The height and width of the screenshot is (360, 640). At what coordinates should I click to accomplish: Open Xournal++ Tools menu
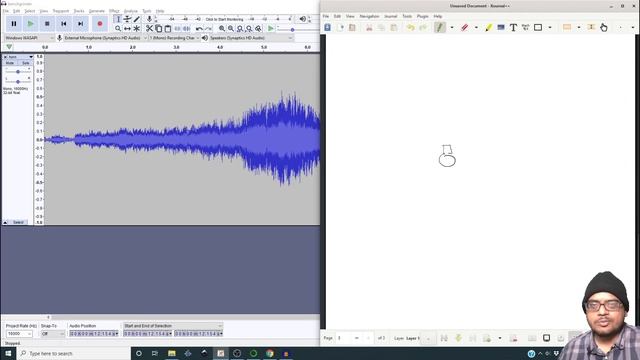coord(407,16)
